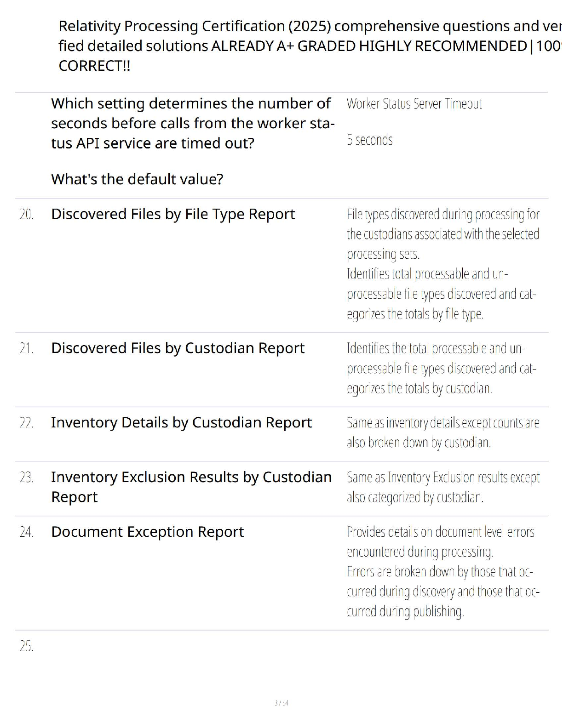Click the document title heading text
Viewport: 563px width, 728px height.
click(308, 46)
